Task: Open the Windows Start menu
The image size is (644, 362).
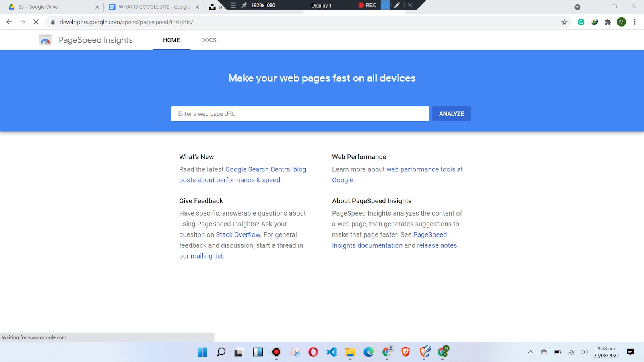Action: 202,352
